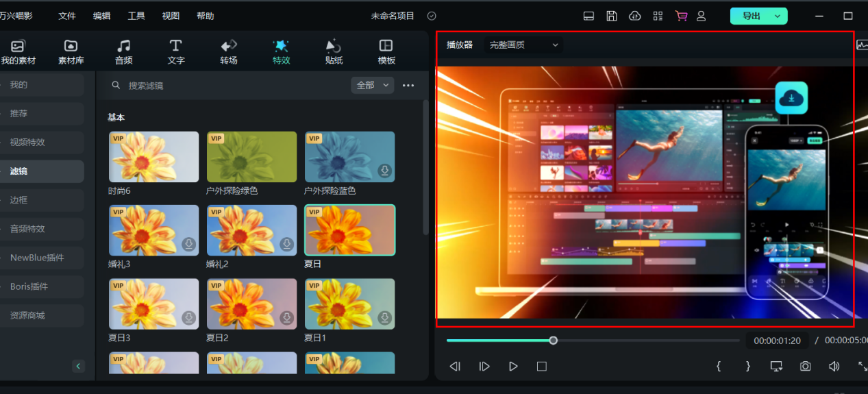Download the 夏日1 filter
This screenshot has width=868, height=394.
(384, 318)
